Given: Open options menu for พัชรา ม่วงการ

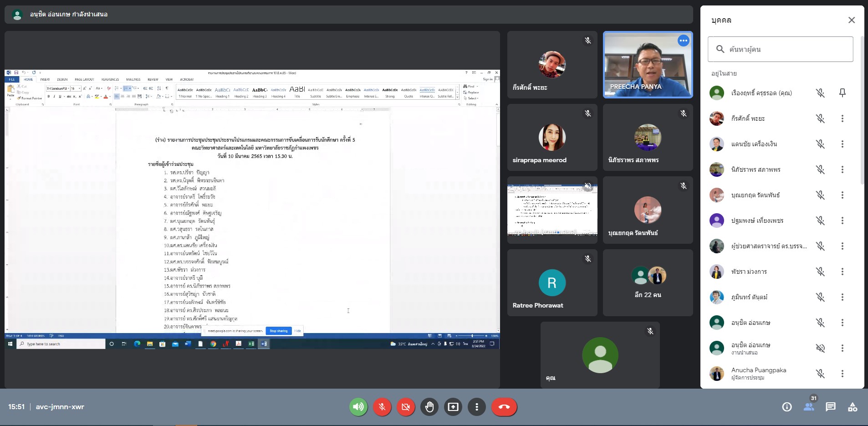Looking at the screenshot, I should tap(842, 272).
